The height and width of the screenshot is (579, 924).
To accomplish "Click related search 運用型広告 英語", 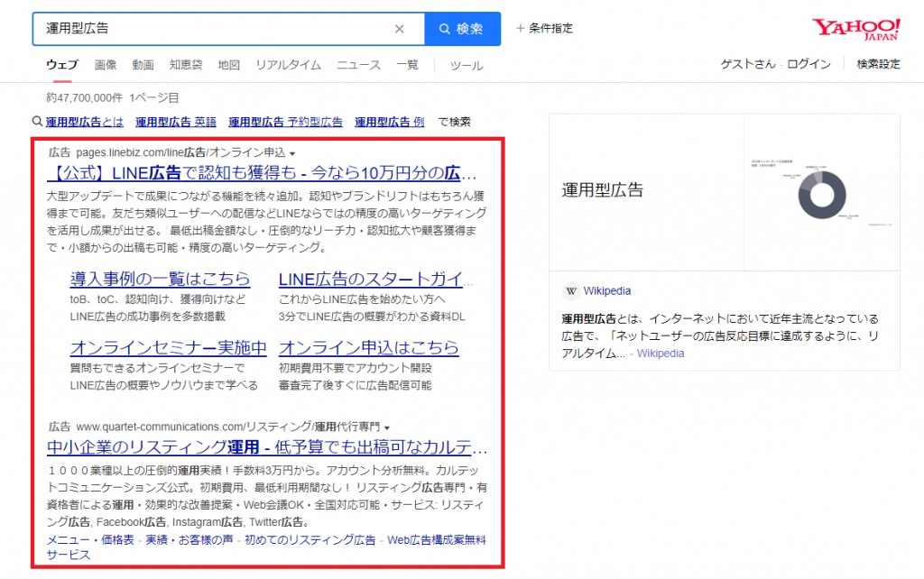I will click(x=176, y=122).
